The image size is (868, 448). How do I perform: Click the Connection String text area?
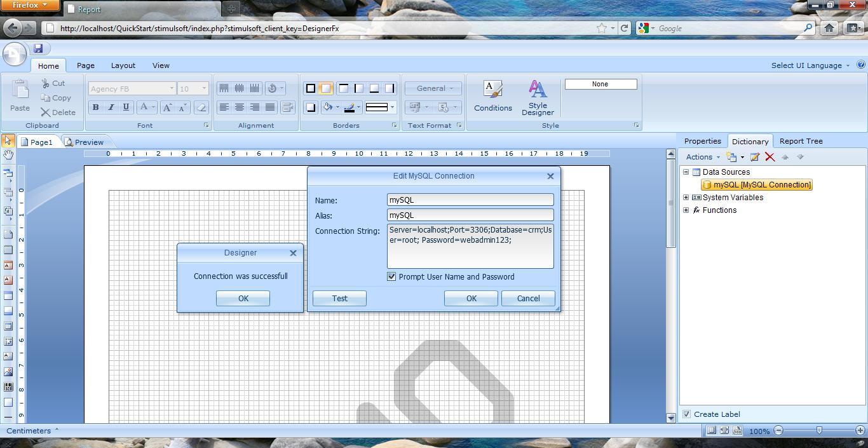(x=470, y=245)
